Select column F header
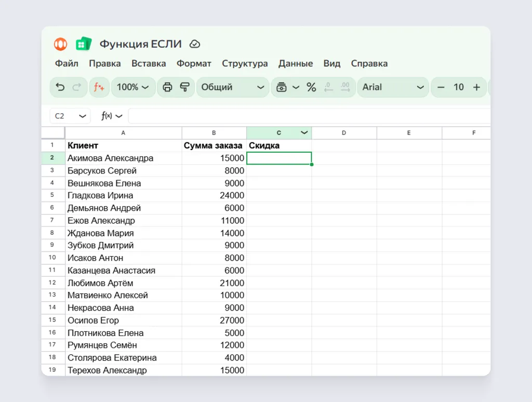 coord(467,132)
